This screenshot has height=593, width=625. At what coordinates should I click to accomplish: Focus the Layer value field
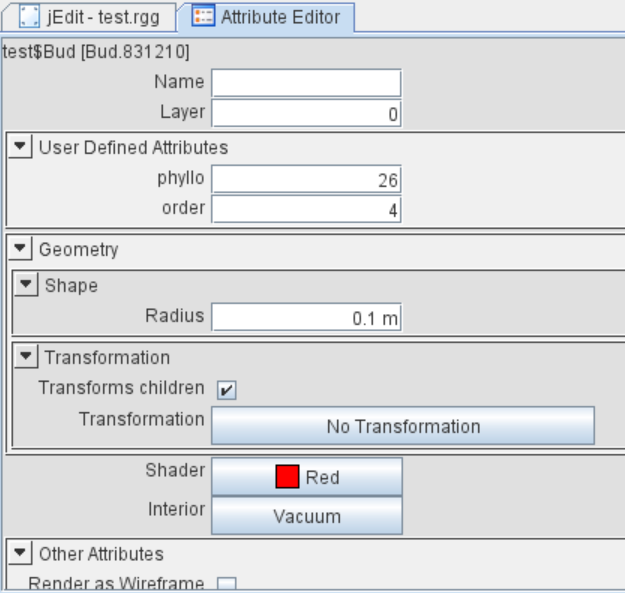(x=306, y=114)
